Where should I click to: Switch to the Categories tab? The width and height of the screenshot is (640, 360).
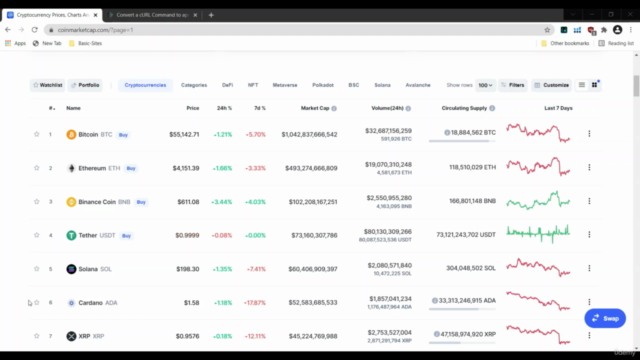tap(194, 85)
